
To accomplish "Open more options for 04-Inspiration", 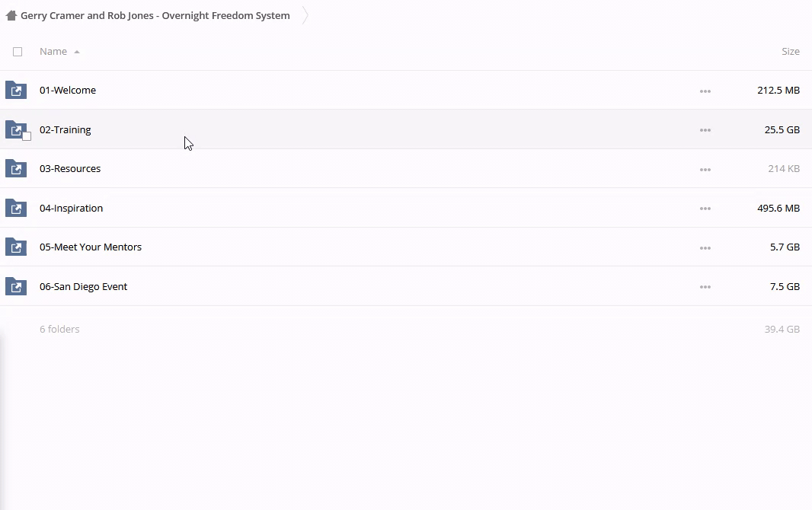I will [705, 209].
